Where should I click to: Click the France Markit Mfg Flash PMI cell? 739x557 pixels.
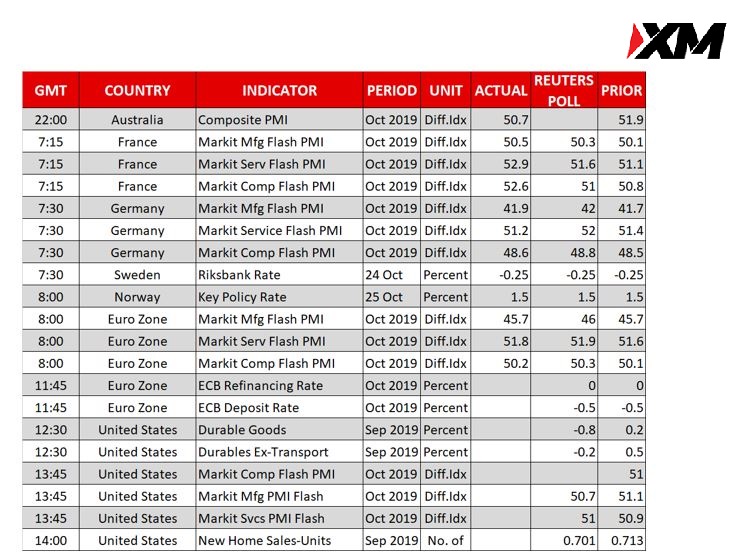[279, 142]
